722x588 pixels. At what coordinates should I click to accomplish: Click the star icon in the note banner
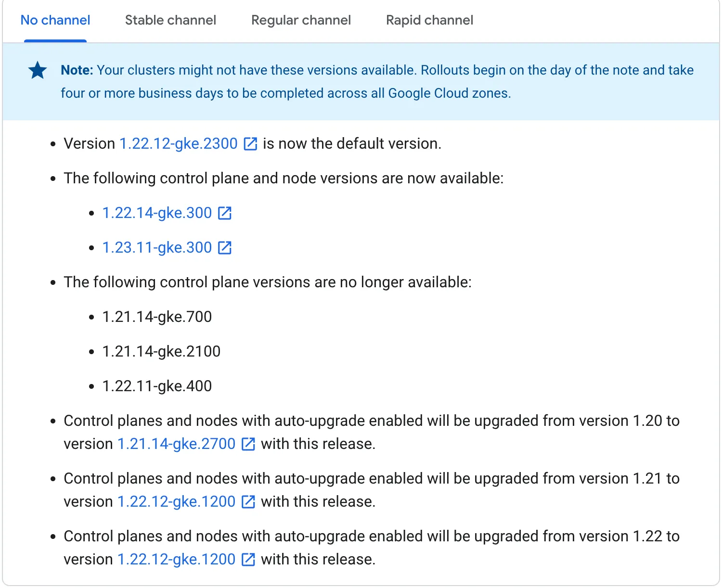point(38,70)
